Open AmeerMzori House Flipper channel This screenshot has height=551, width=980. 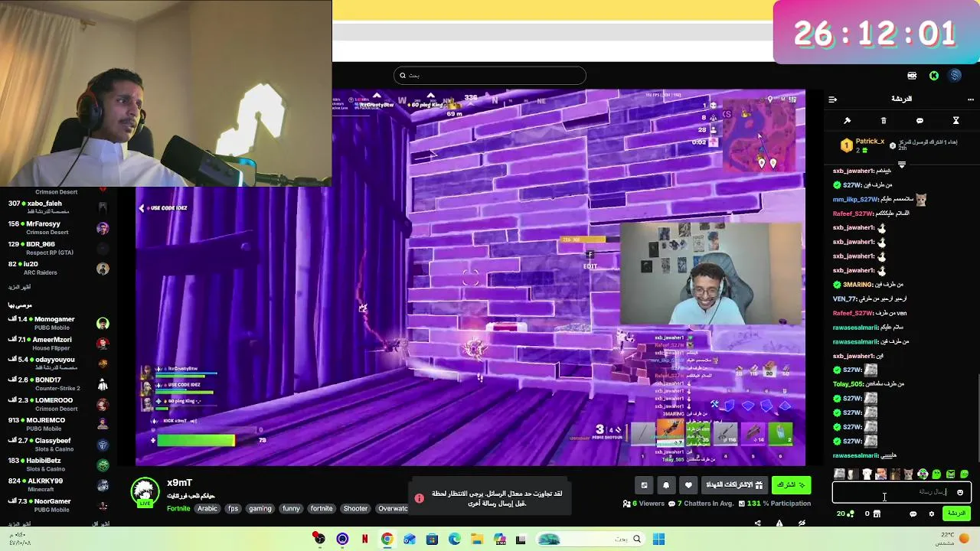point(58,344)
